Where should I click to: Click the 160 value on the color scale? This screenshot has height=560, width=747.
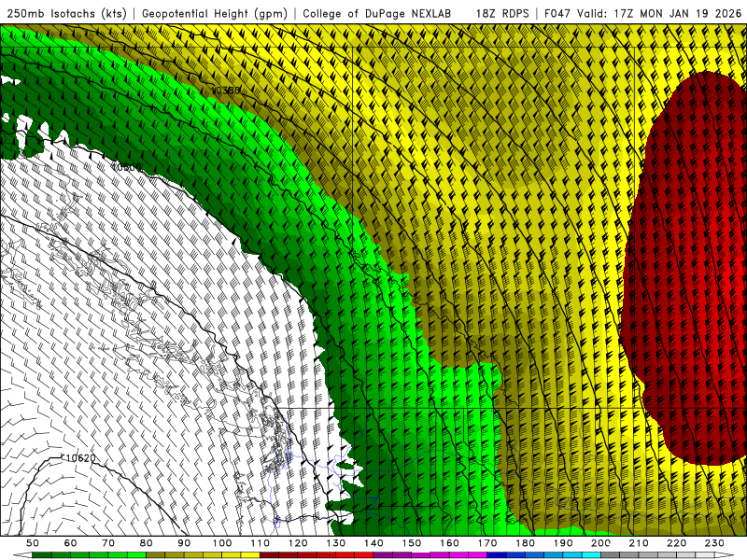(x=449, y=543)
